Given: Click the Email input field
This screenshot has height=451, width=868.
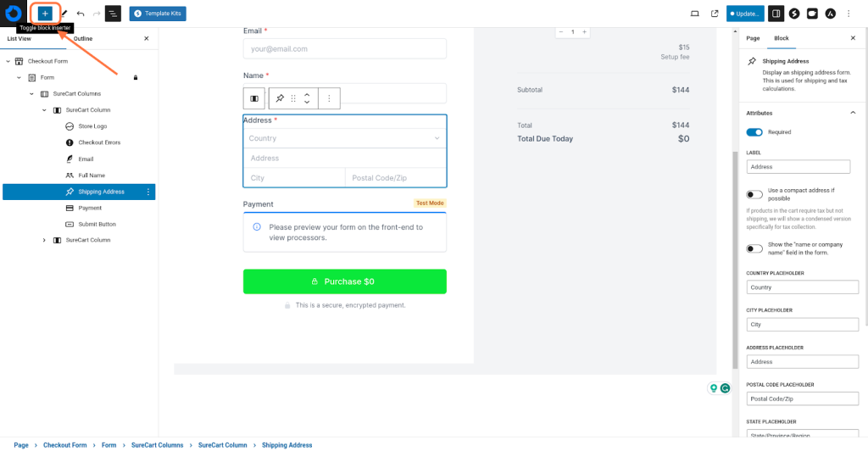Looking at the screenshot, I should pyautogui.click(x=344, y=48).
